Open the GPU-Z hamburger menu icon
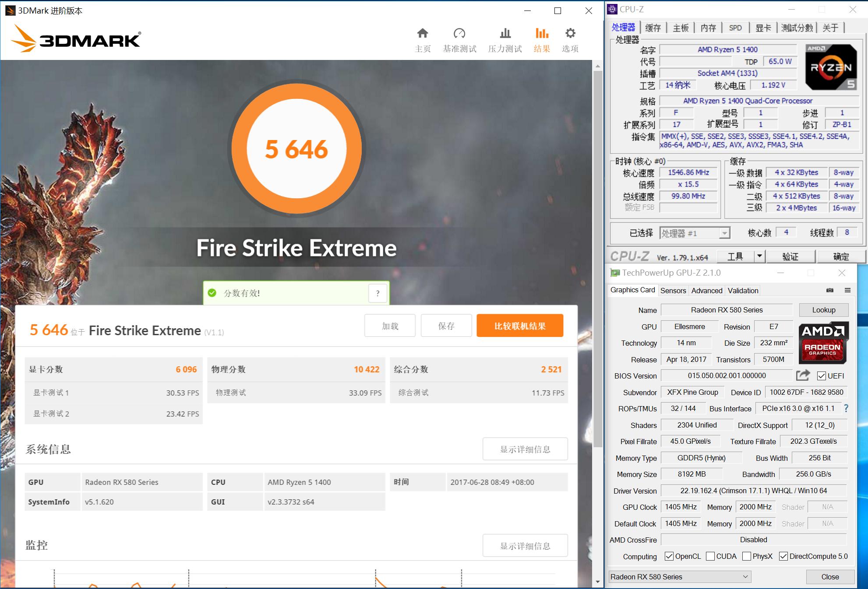 [847, 290]
